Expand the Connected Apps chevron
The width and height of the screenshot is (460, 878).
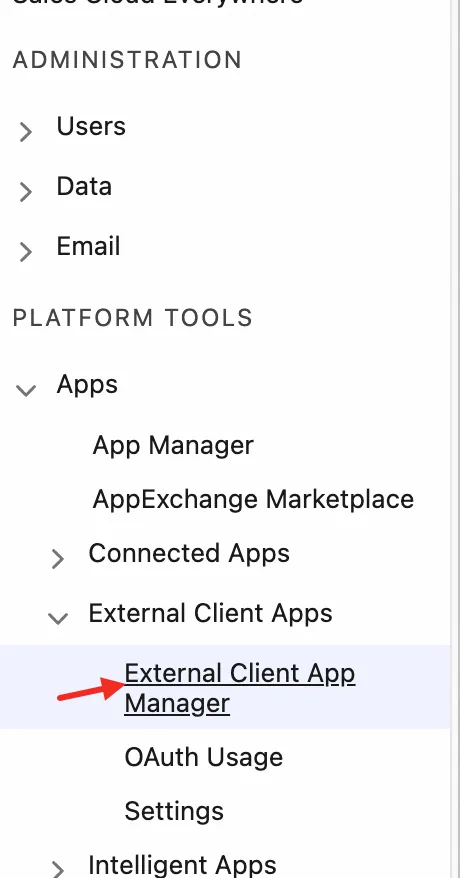click(58, 558)
